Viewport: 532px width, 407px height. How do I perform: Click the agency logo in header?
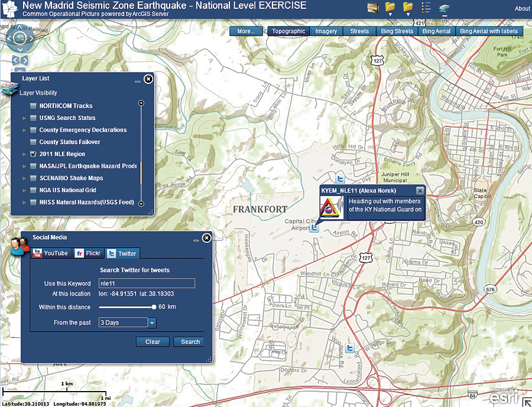click(x=10, y=9)
